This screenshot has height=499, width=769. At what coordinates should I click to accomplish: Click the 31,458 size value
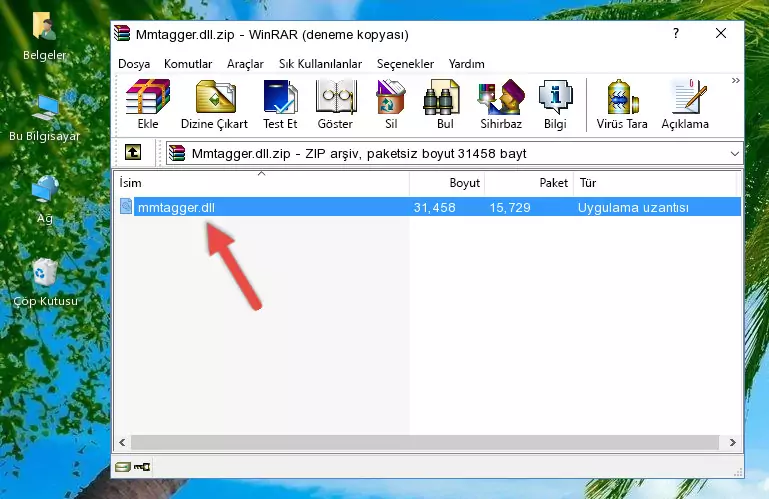coord(435,208)
